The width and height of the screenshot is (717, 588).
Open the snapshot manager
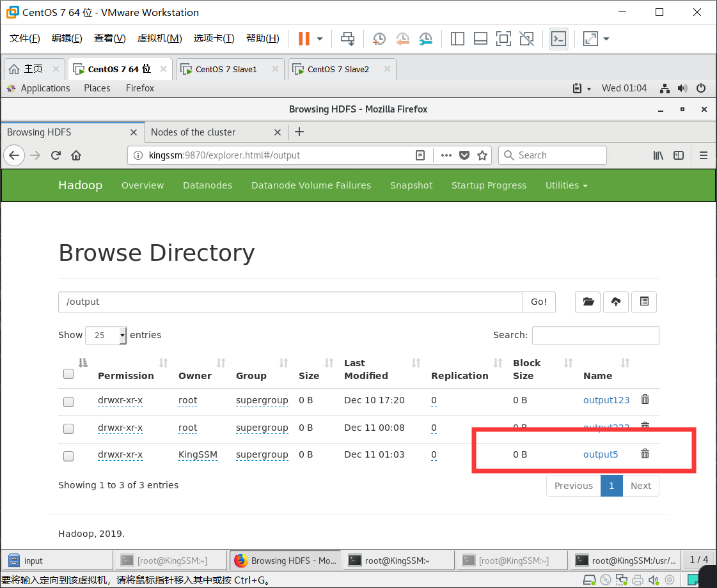click(426, 39)
